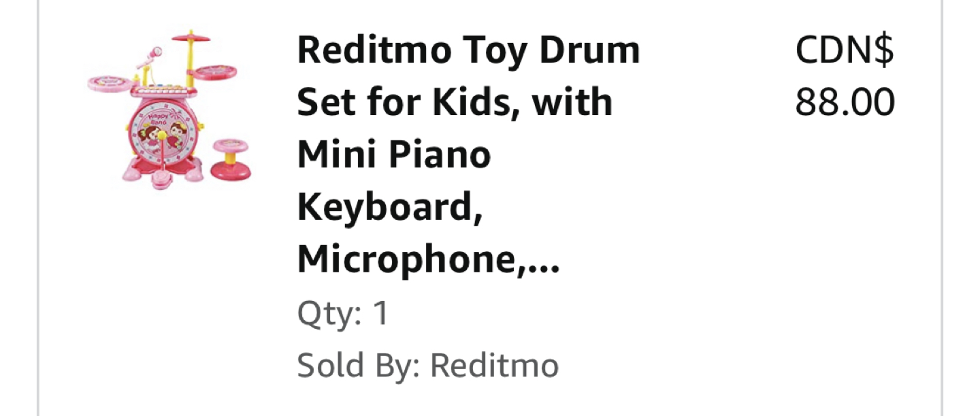Open the pink toy drum set thumbnail
Viewport: 980px width, 416px height.
coord(169,110)
